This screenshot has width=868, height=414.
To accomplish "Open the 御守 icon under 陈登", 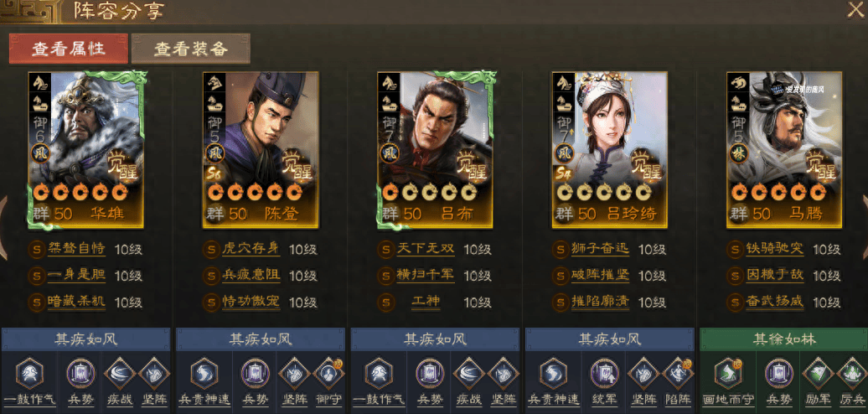I will (328, 373).
